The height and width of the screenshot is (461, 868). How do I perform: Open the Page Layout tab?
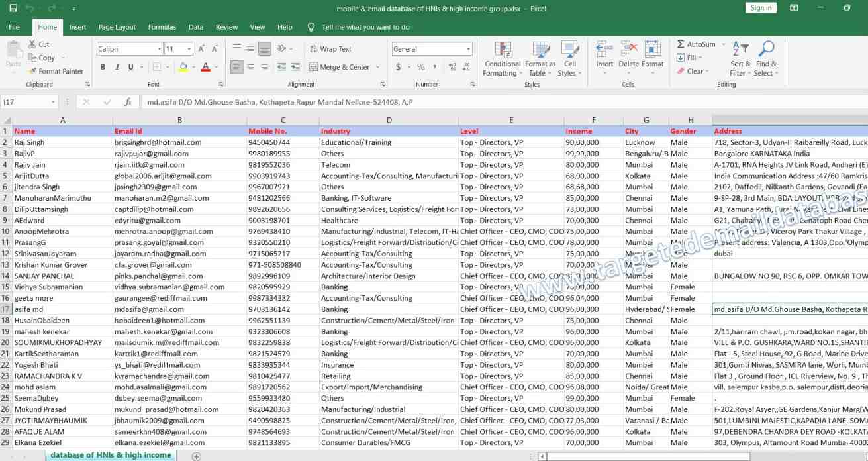click(117, 27)
